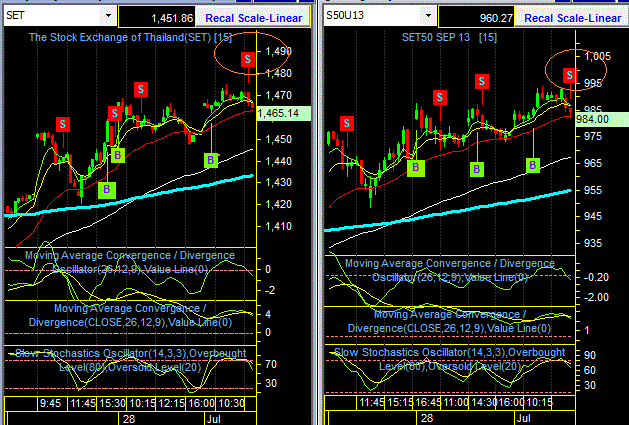Click the 11:00 time label in S50U13 chart
The image size is (629, 425).
coord(455,402)
